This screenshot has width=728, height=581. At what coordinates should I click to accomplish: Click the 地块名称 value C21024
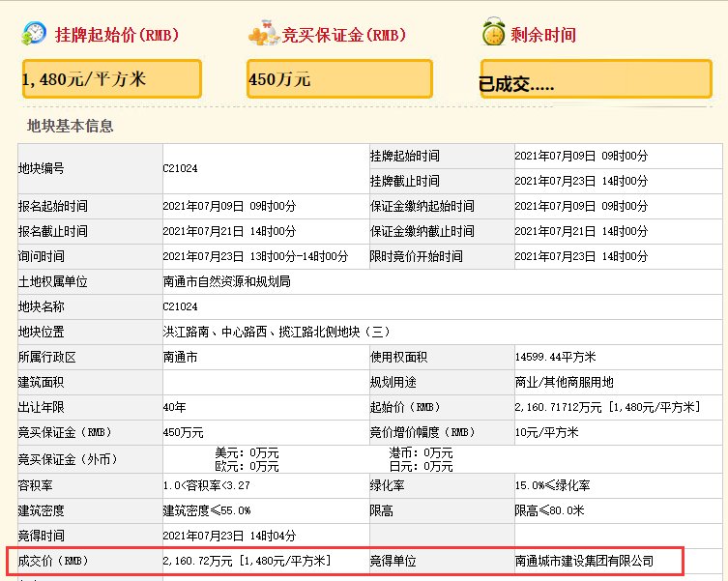(180, 306)
